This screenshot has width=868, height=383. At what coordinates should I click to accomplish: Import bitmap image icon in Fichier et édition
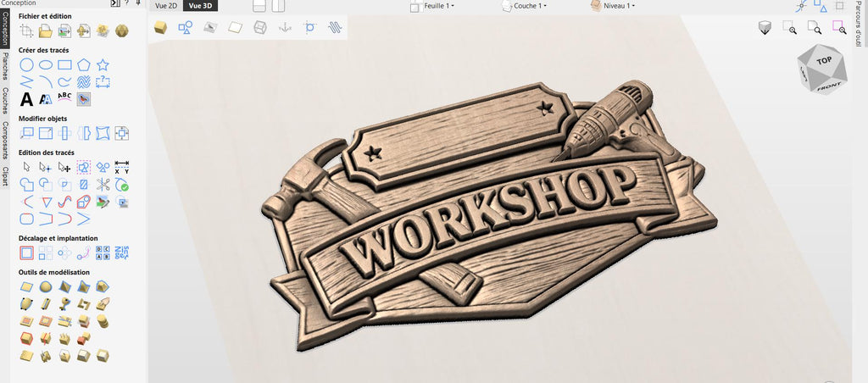(x=64, y=31)
